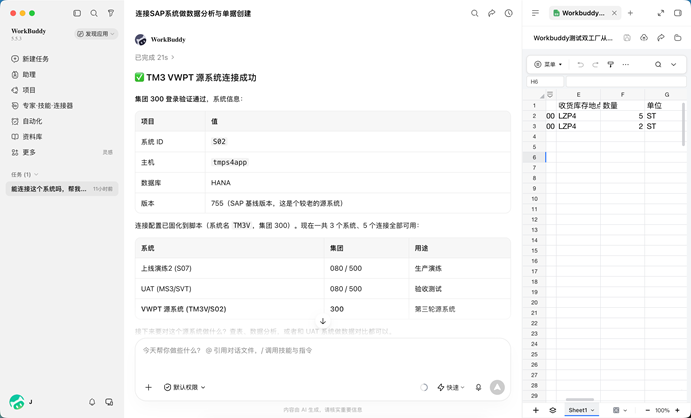Undo last spreadsheet action
Viewport: 691px width, 418px height.
[580, 64]
